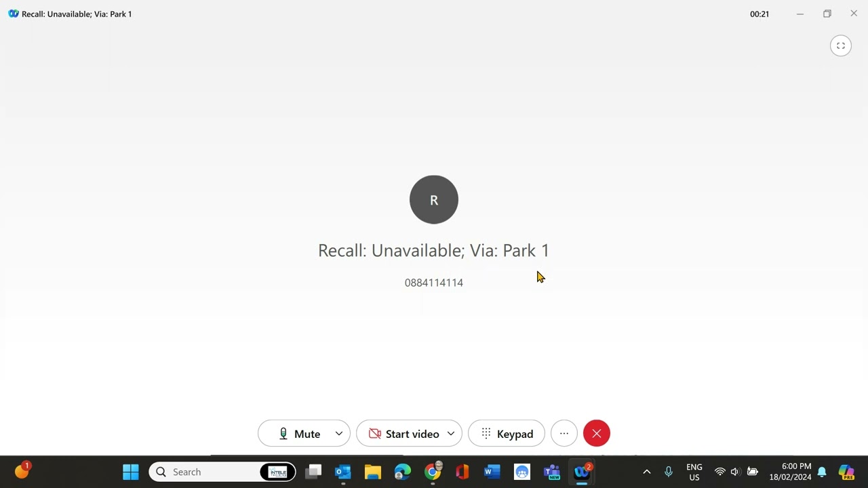This screenshot has height=488, width=868.
Task: Minimize the call window
Action: click(x=800, y=14)
